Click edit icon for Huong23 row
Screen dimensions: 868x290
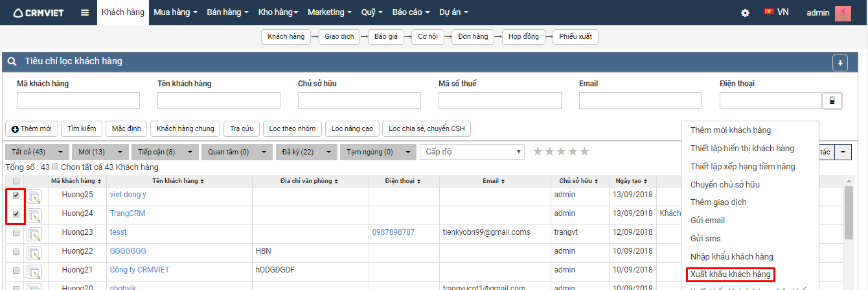[34, 234]
